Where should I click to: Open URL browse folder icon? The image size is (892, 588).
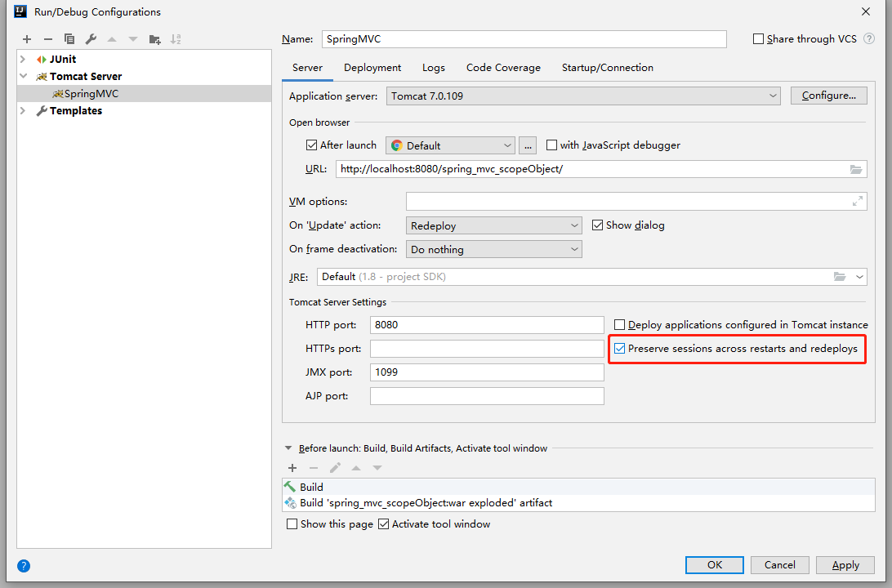click(855, 169)
